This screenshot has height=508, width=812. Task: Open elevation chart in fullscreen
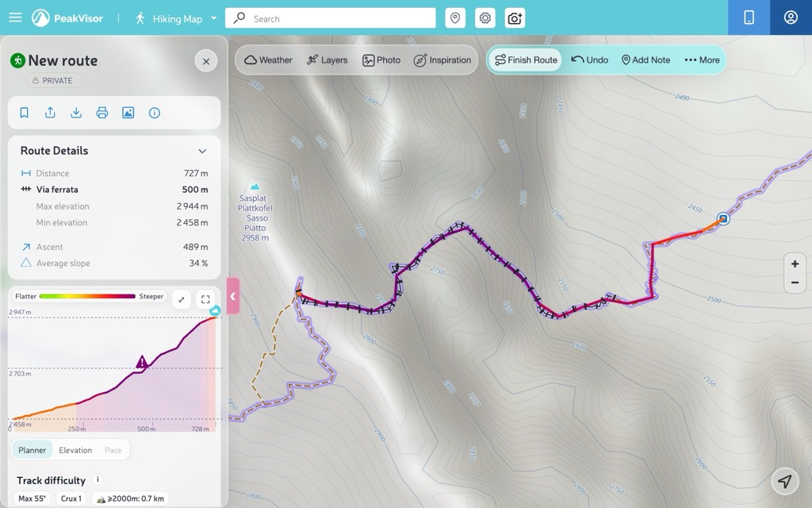pyautogui.click(x=205, y=299)
